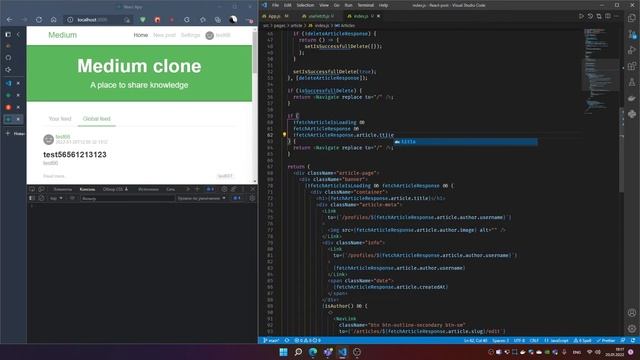Toggle device emulation in DevTools
This screenshot has height=360, width=640.
click(x=41, y=189)
